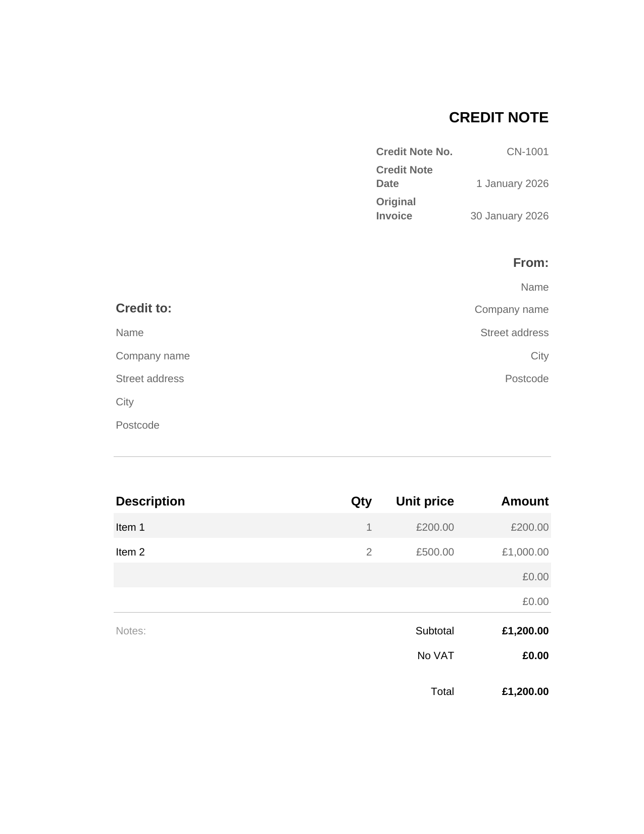The image size is (644, 834).
Task: Click the Item 1 description cell
Action: 130,527
